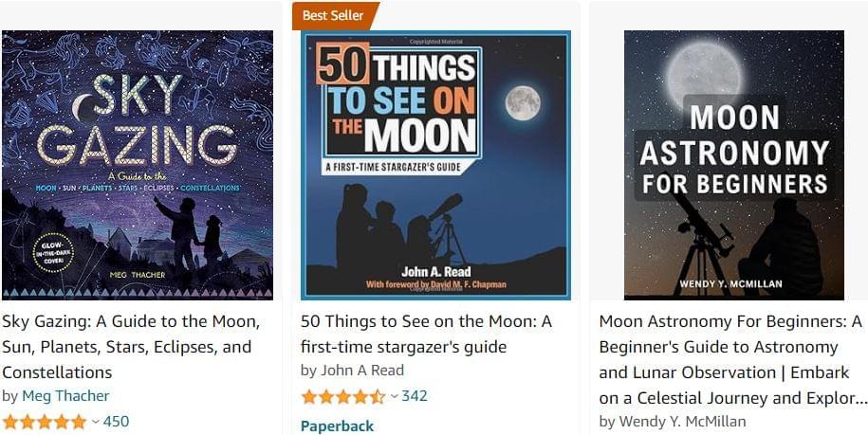This screenshot has width=868, height=435.
Task: Click the 50 Things star rating icon
Action: [342, 396]
